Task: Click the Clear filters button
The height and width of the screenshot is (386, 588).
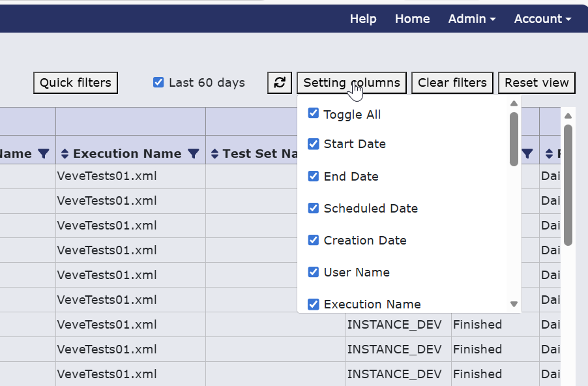Action: click(x=452, y=83)
